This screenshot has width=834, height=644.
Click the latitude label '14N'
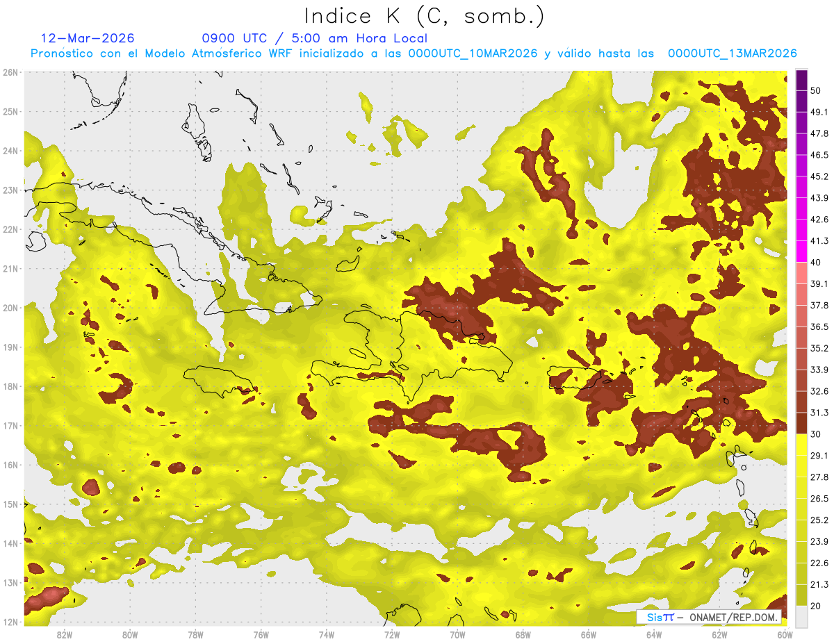coord(10,543)
